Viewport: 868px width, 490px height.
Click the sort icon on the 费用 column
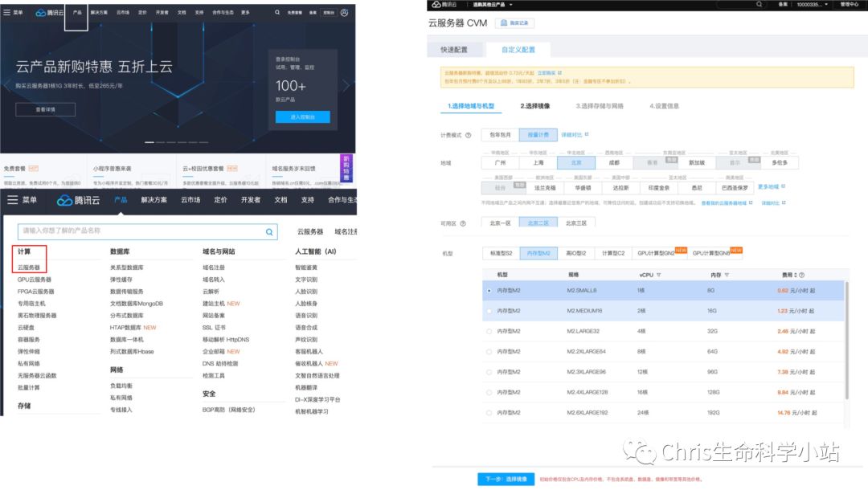point(796,275)
